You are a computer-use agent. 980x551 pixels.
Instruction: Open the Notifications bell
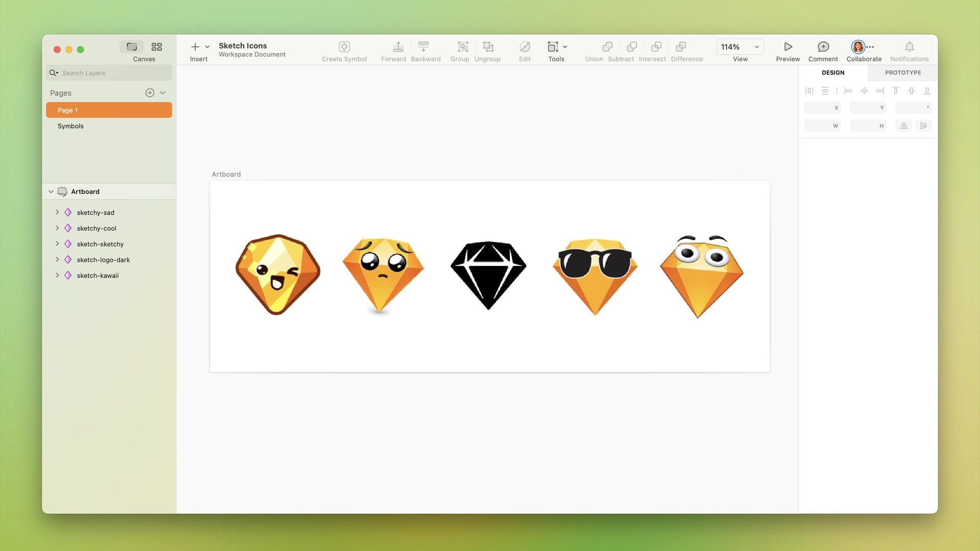[910, 47]
